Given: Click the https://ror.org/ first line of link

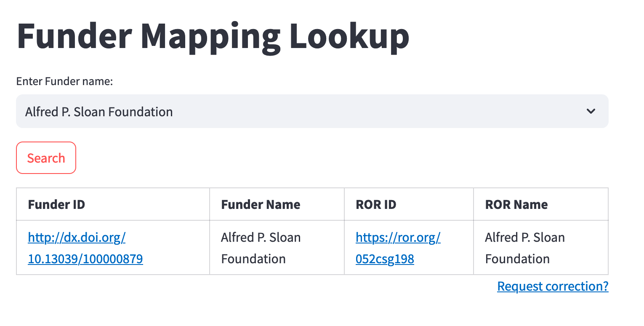Looking at the screenshot, I should coord(398,238).
